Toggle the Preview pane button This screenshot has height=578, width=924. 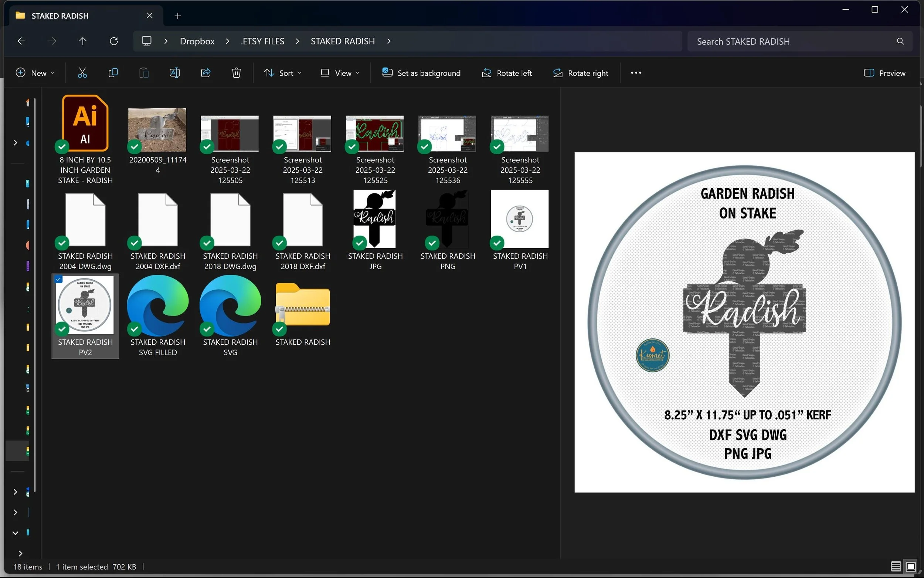coord(884,72)
